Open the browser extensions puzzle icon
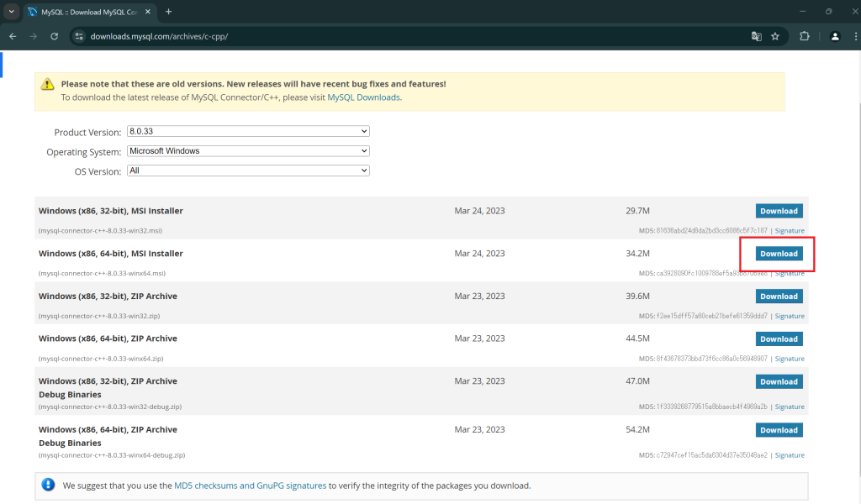The height and width of the screenshot is (504, 861). click(x=805, y=36)
